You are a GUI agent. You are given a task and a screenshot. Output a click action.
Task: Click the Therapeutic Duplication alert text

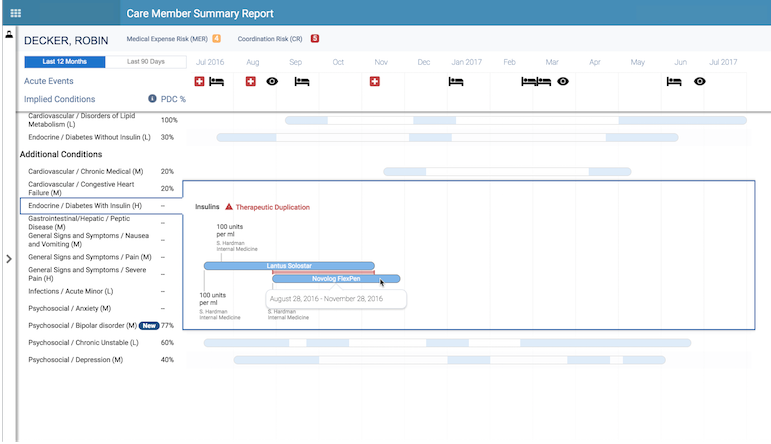tap(272, 207)
